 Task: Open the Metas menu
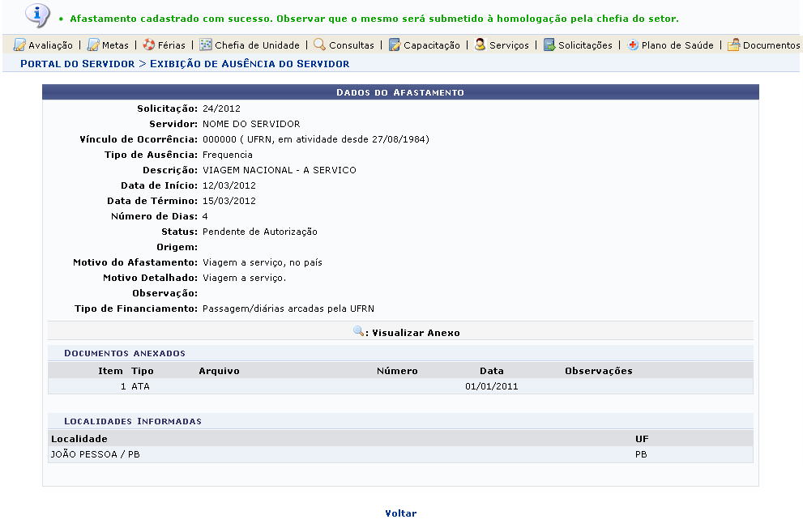click(115, 45)
